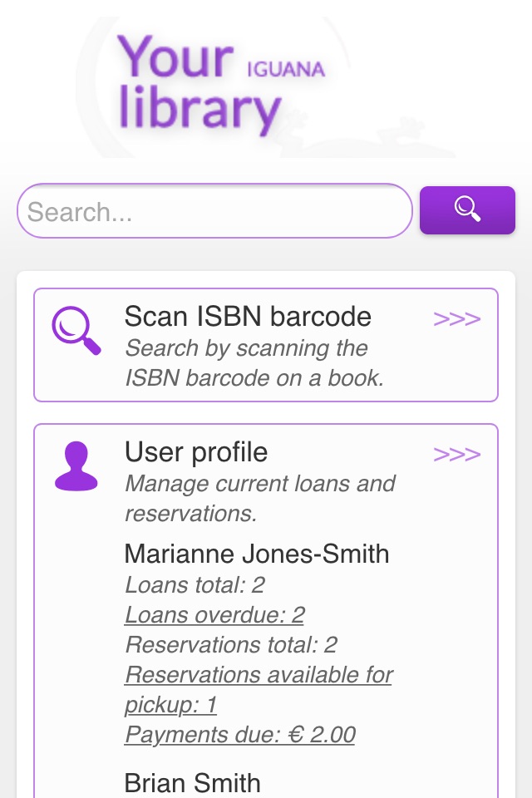Expand Scan ISBN barcode using its >>> arrows

pos(456,319)
